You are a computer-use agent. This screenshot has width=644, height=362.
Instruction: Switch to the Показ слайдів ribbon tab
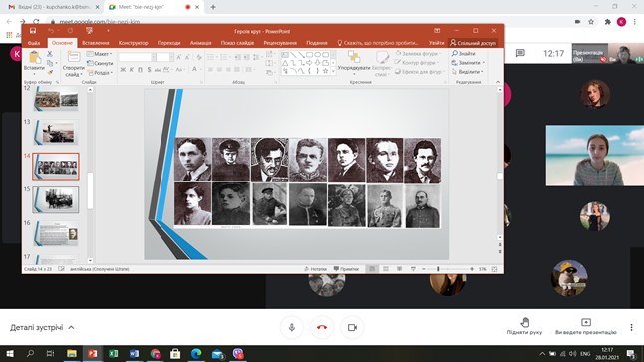(x=237, y=43)
